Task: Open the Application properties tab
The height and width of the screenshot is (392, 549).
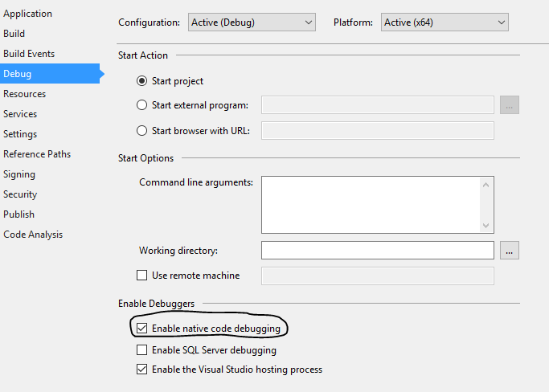Action: [27, 14]
